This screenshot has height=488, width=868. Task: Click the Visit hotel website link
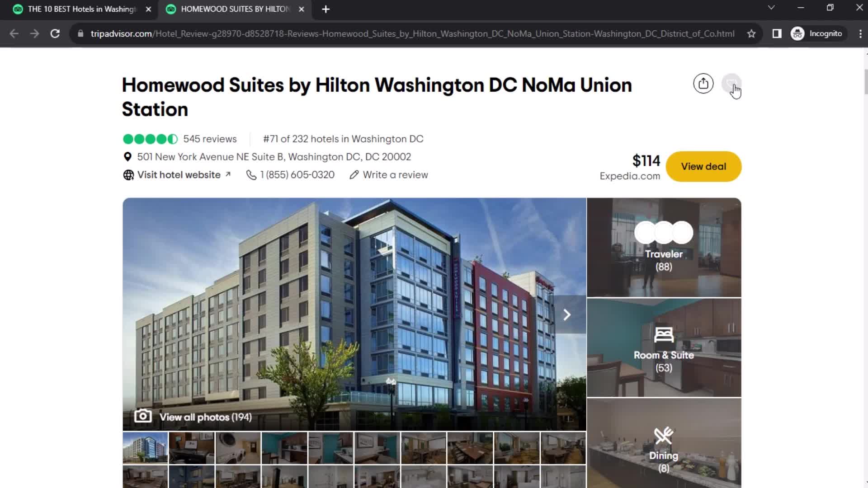coord(178,174)
